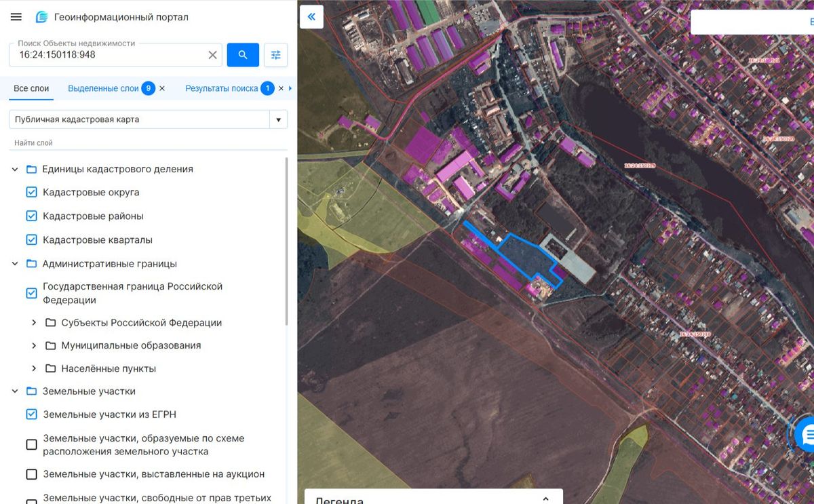This screenshot has height=504, width=814.
Task: Close the Результаты поиска tab
Action: pos(281,88)
